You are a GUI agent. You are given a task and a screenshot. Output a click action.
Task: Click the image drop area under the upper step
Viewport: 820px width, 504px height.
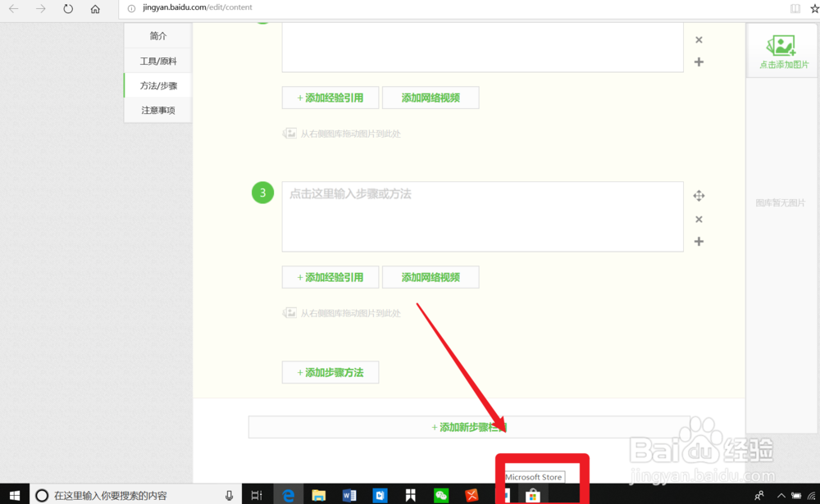[341, 134]
